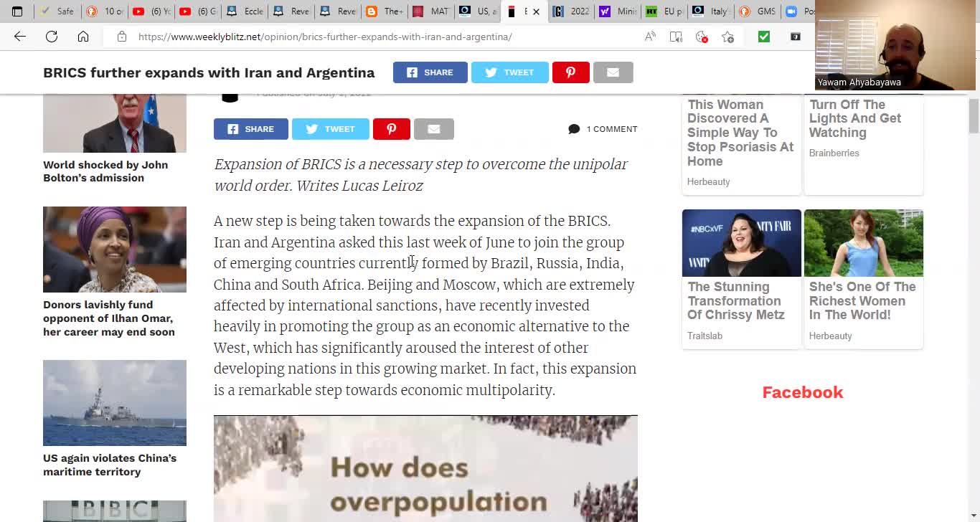Open Ilhan Omar donors article link

(x=109, y=318)
